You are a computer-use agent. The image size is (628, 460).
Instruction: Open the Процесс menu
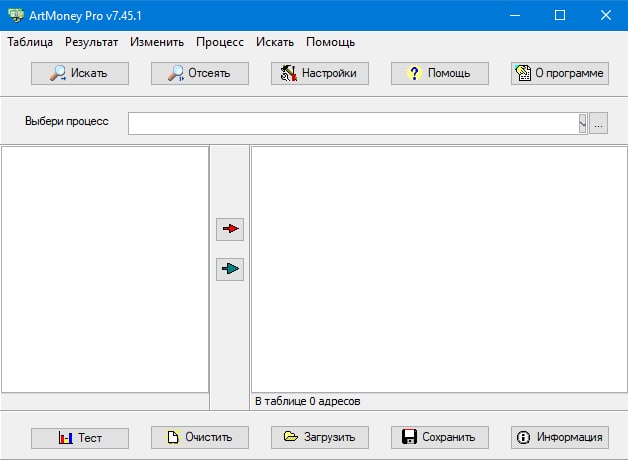(x=220, y=42)
